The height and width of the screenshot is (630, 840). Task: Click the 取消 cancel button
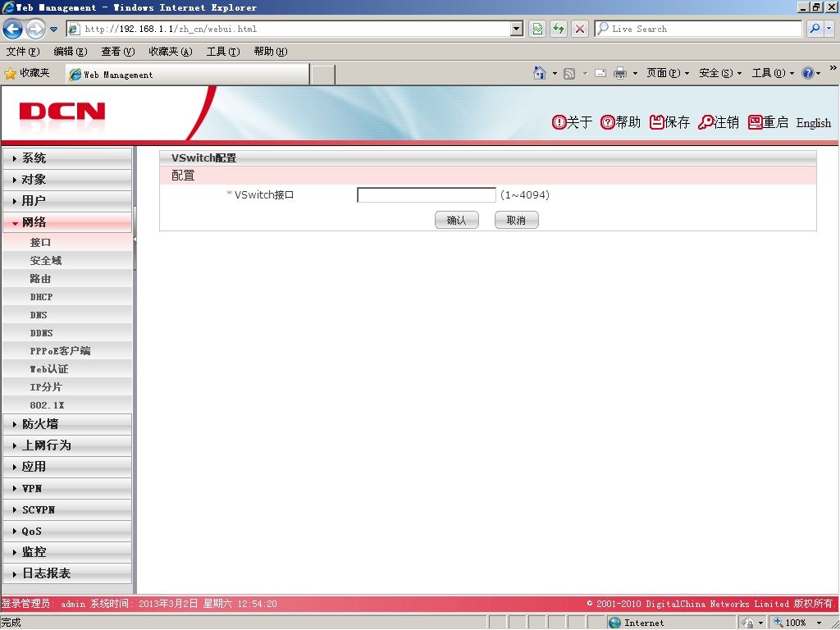[x=517, y=220]
